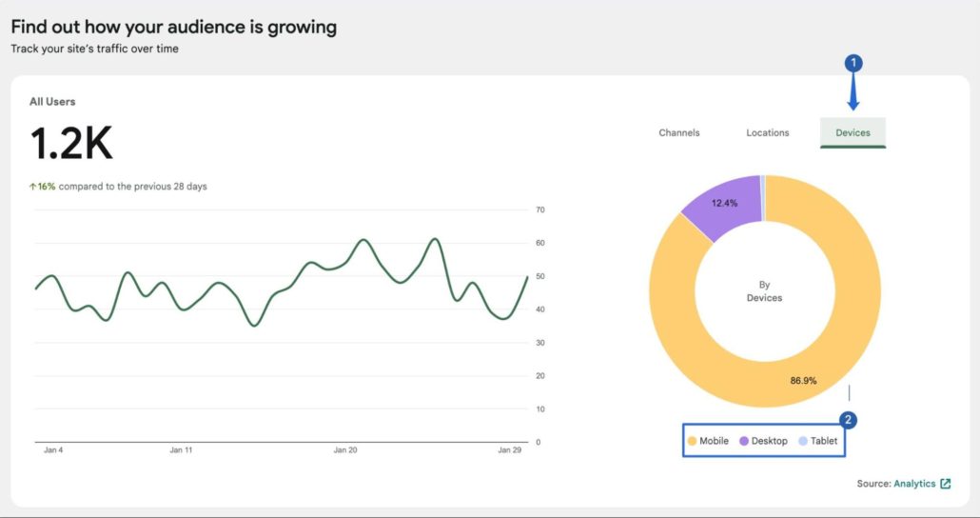Toggle the Tablet legend label
The height and width of the screenshot is (518, 980).
[824, 441]
